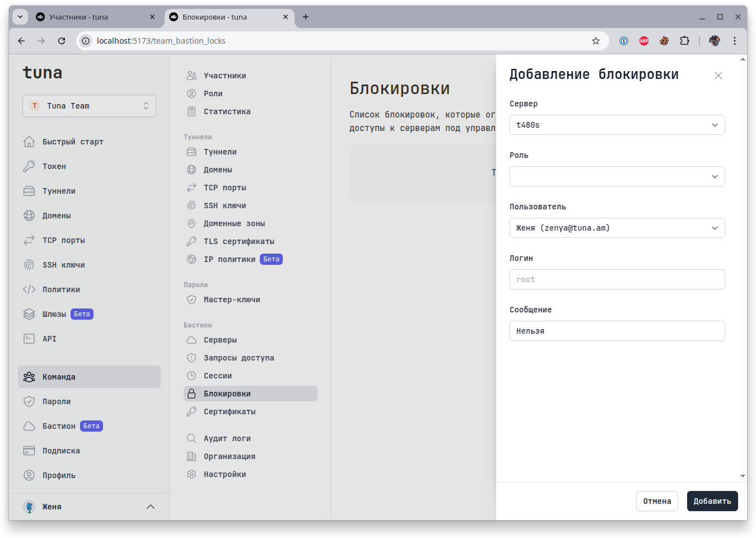Screen dimensions: 756x538
Task: Bookmark this page with the star icon
Action: (x=596, y=41)
